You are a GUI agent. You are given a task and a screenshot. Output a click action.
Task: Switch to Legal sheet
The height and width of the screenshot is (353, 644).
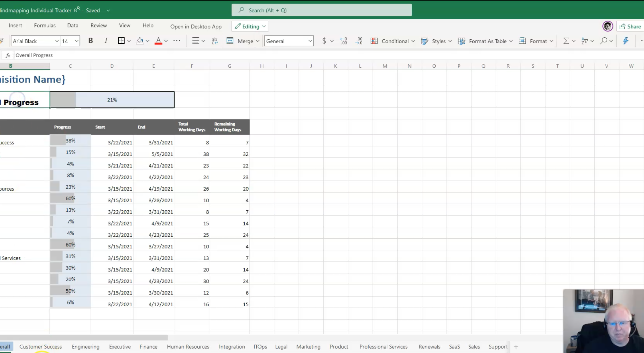point(281,347)
